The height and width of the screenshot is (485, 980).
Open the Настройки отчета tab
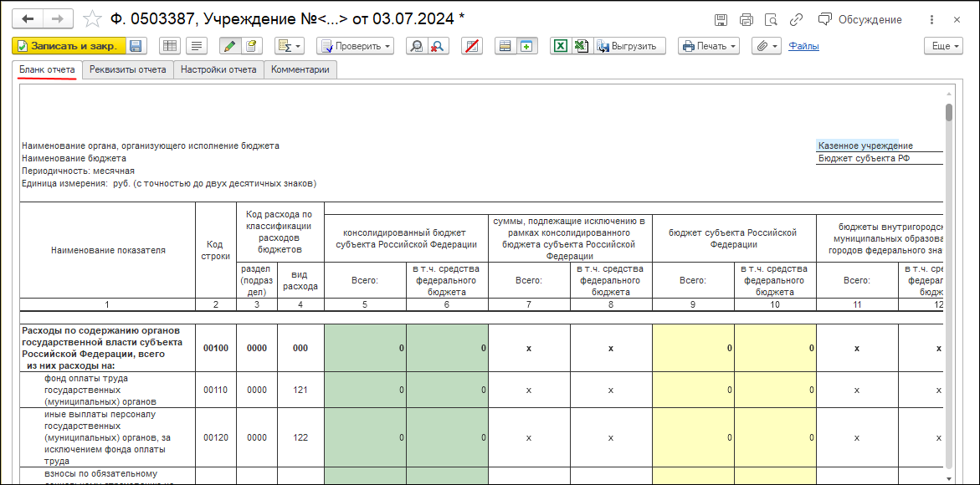coord(218,69)
